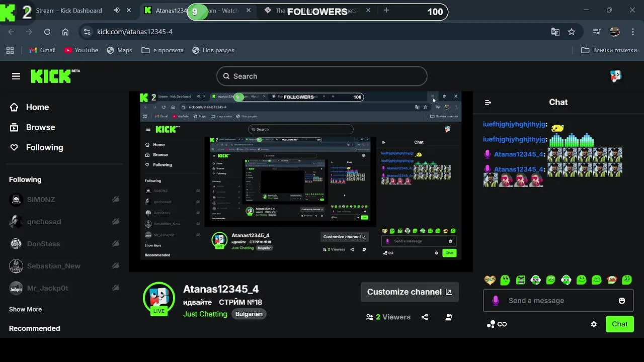Open media controls icon in Chrome toolbar
The width and height of the screenshot is (644, 362).
click(x=597, y=32)
